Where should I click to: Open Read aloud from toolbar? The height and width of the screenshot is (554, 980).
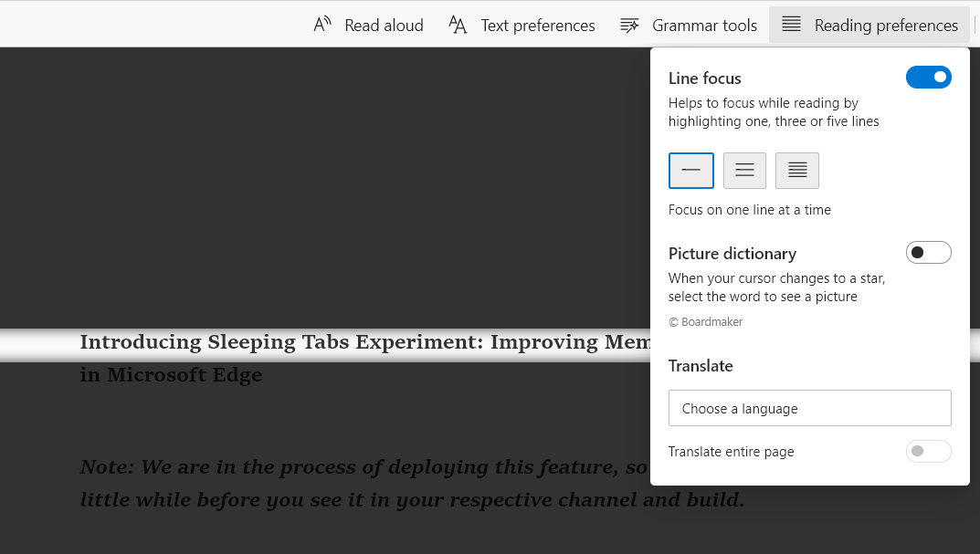coord(368,25)
